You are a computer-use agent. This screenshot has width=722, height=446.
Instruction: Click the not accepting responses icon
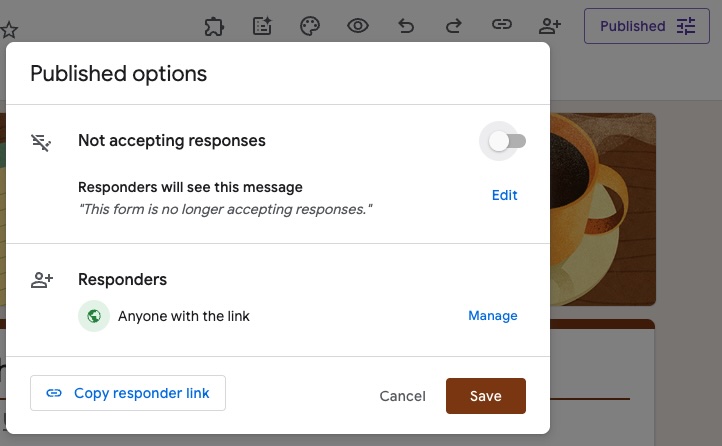(41, 143)
